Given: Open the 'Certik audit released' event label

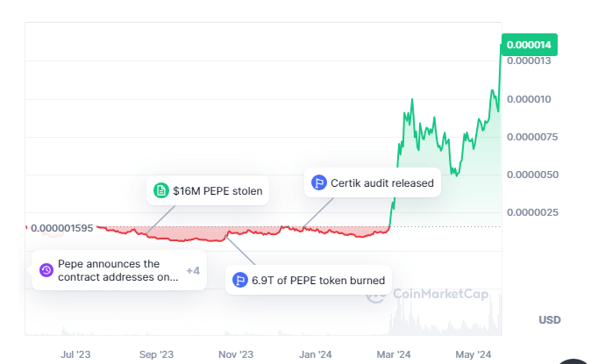Looking at the screenshot, I should coord(381,183).
